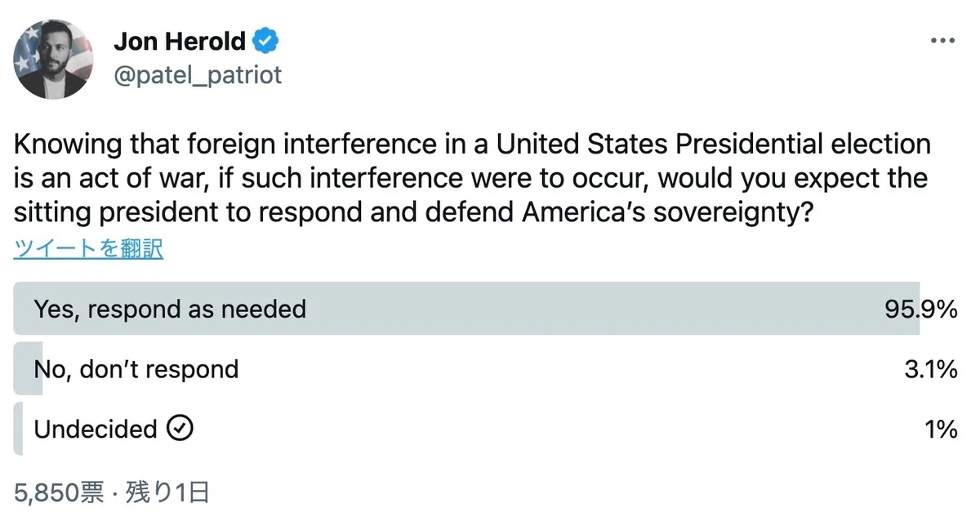Click the 3.1% result percentage
Viewport: 980px width, 530px height.
930,369
